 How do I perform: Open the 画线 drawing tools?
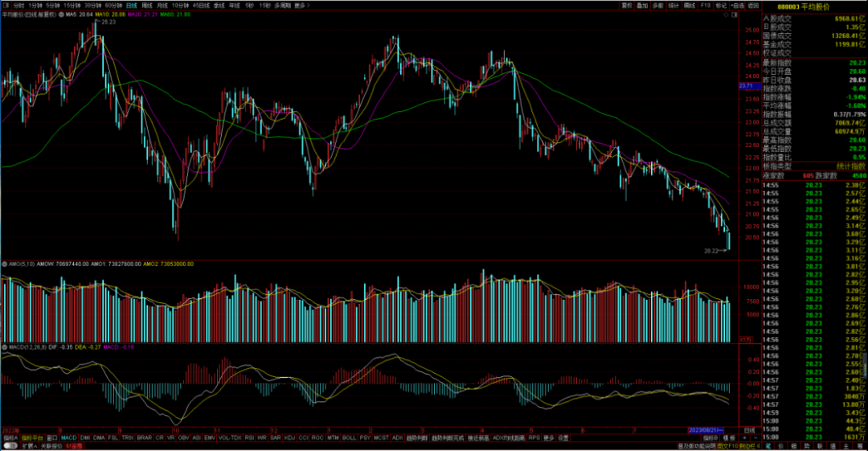click(690, 5)
